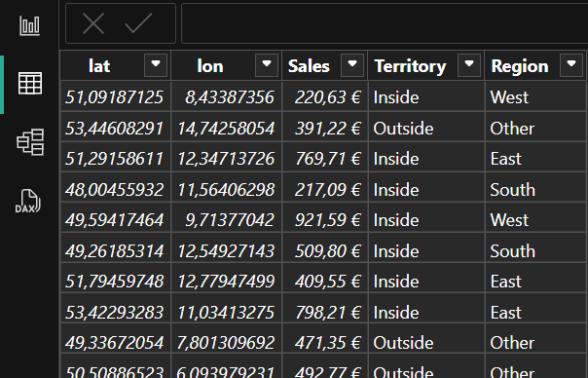
Task: Commit formula with checkmark icon
Action: 138,23
